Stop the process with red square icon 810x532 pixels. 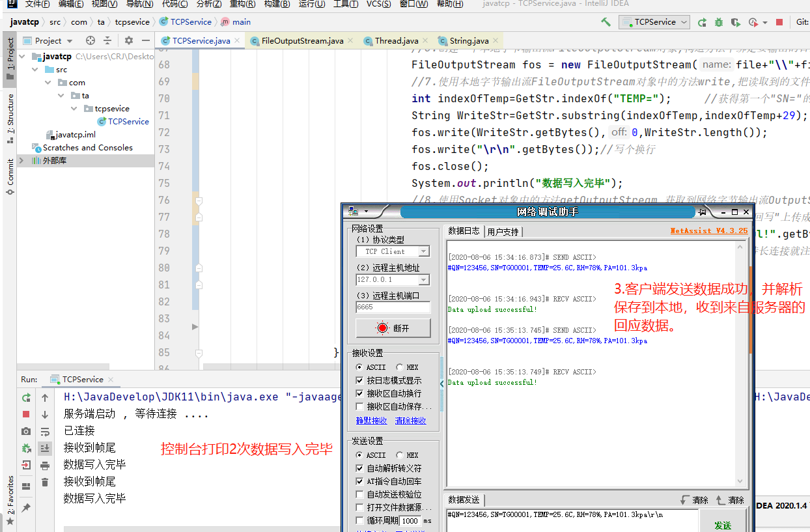point(779,21)
